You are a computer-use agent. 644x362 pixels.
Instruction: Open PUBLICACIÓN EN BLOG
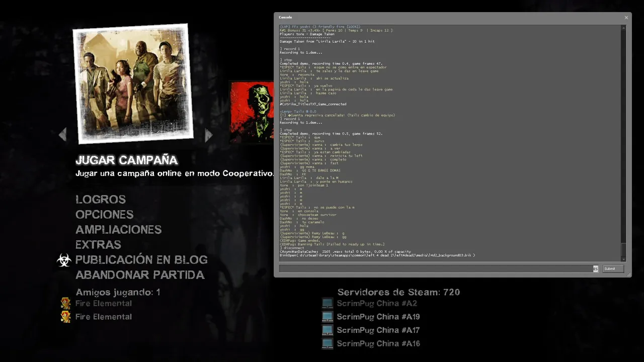(141, 260)
